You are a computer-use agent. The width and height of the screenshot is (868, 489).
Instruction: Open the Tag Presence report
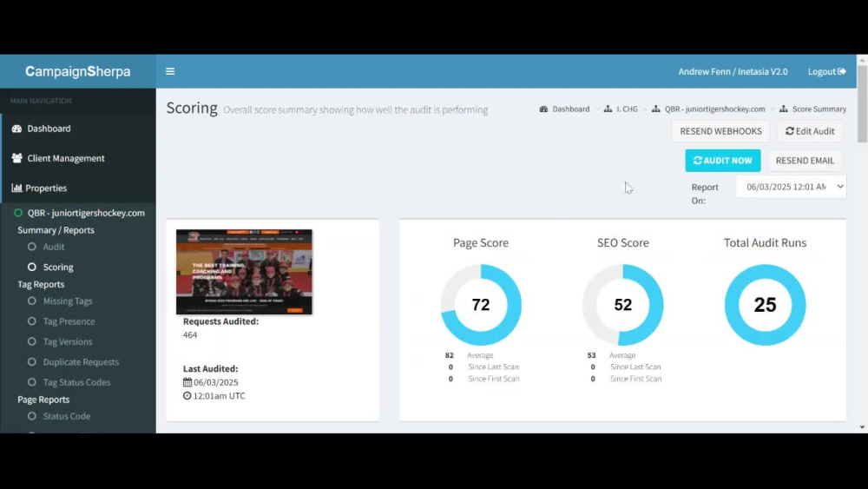tap(69, 321)
